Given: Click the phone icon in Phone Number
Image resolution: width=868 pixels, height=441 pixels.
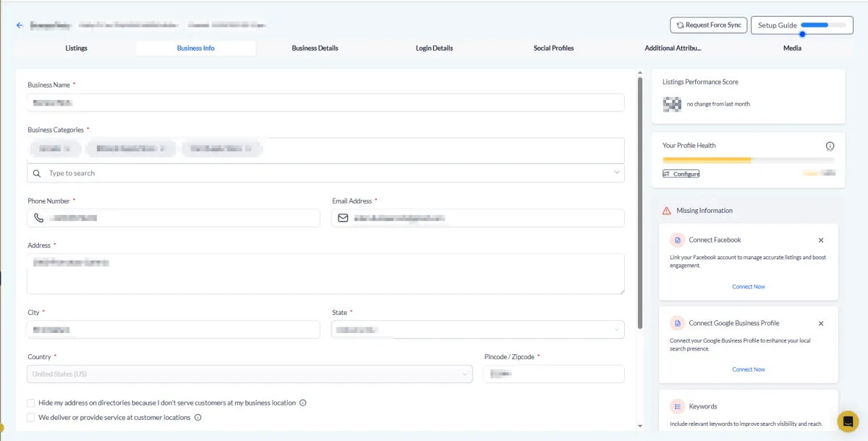Looking at the screenshot, I should 39,218.
